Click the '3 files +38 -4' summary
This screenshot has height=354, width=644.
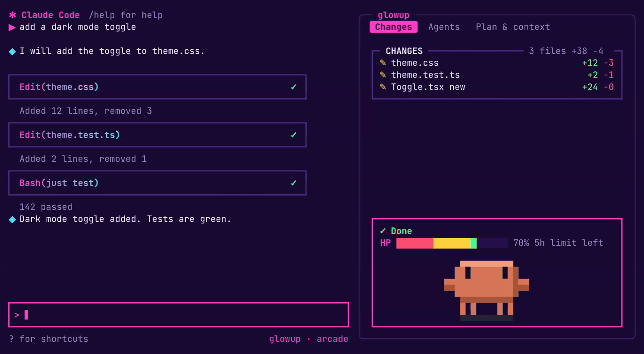(x=566, y=51)
